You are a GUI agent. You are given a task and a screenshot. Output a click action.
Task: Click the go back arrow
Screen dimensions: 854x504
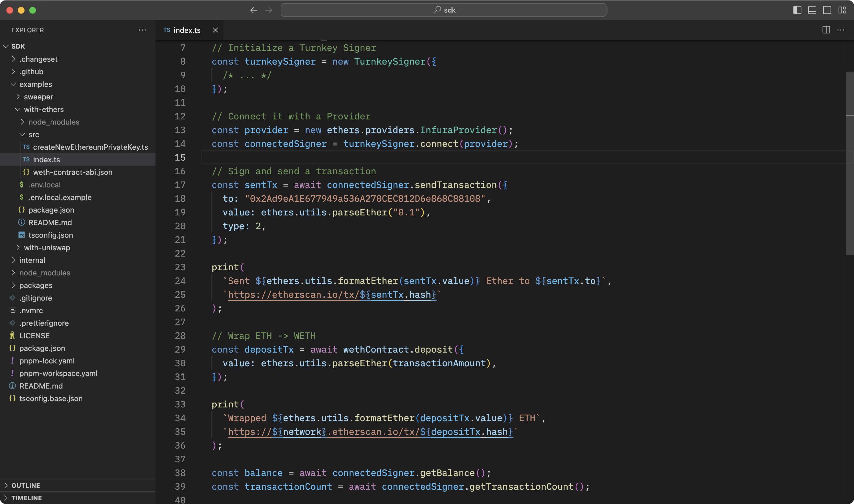(254, 10)
